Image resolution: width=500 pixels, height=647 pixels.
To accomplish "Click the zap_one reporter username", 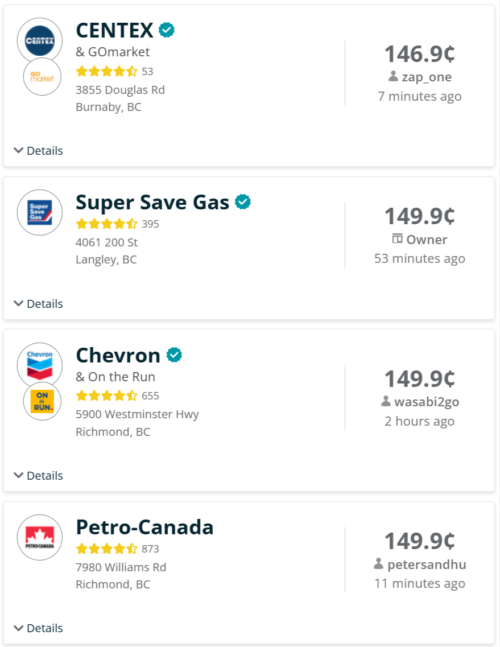I will tap(427, 77).
